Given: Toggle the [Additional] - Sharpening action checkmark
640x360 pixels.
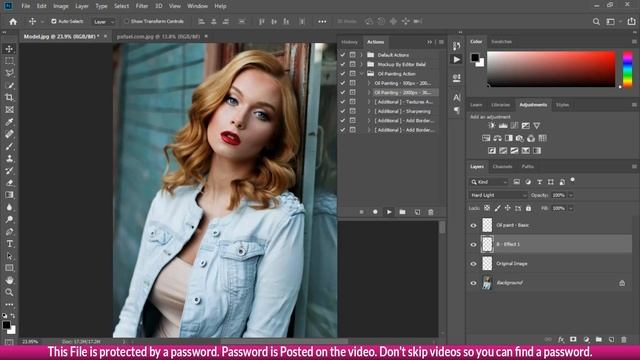Looking at the screenshot, I should [x=342, y=111].
